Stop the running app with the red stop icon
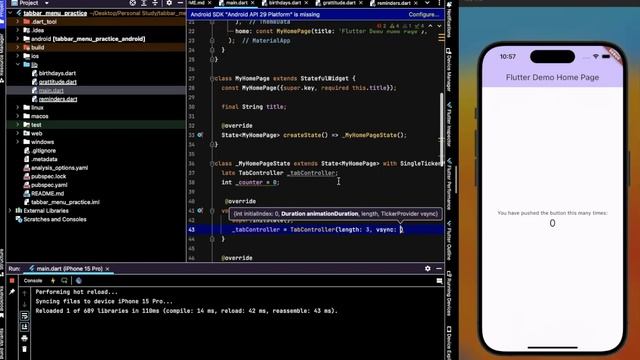This screenshot has width=640, height=360. click(x=12, y=280)
